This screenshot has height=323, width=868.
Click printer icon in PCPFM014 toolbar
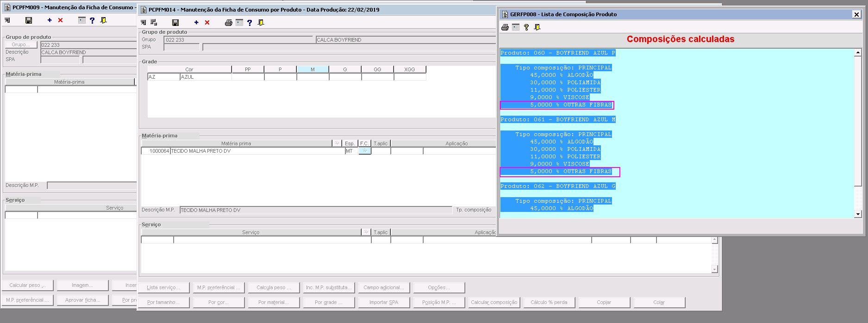point(228,22)
